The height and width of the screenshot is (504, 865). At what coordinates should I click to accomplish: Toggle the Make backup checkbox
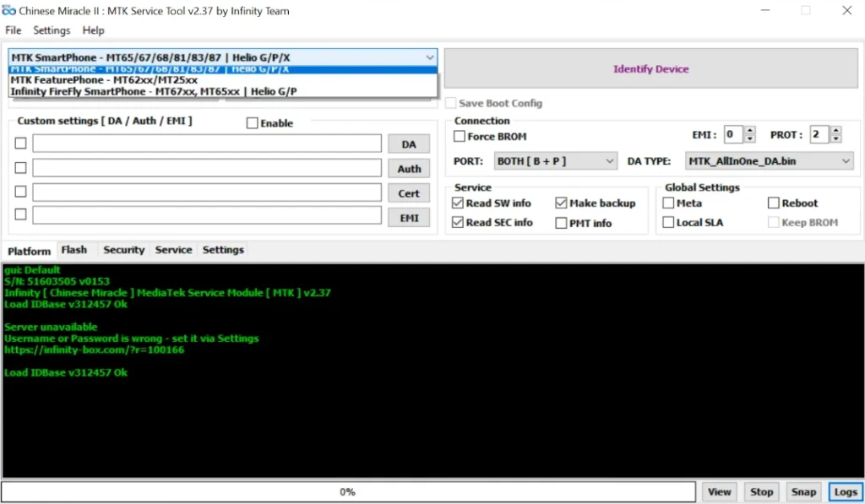(562, 203)
